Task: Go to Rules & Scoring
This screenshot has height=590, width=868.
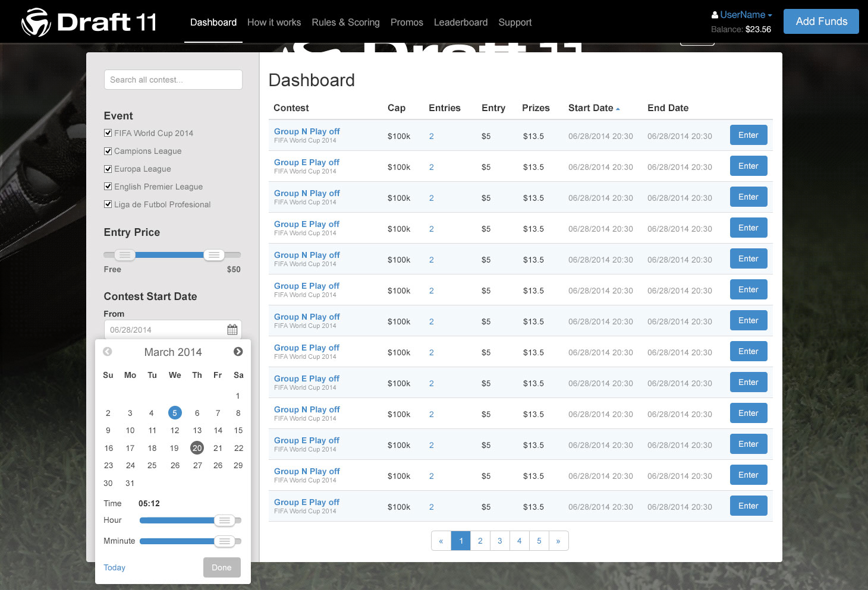Action: click(x=345, y=23)
